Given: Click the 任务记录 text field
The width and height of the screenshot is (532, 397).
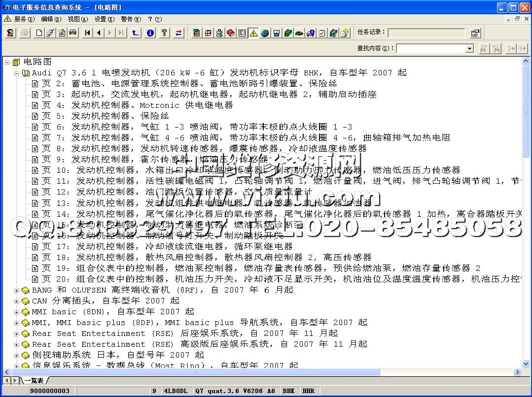Looking at the screenshot, I should 426,33.
